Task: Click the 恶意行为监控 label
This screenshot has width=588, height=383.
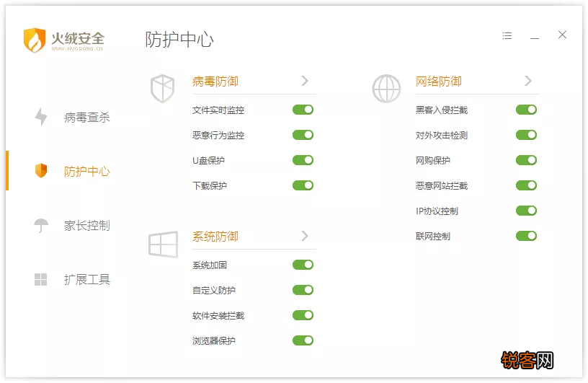Action: tap(218, 135)
